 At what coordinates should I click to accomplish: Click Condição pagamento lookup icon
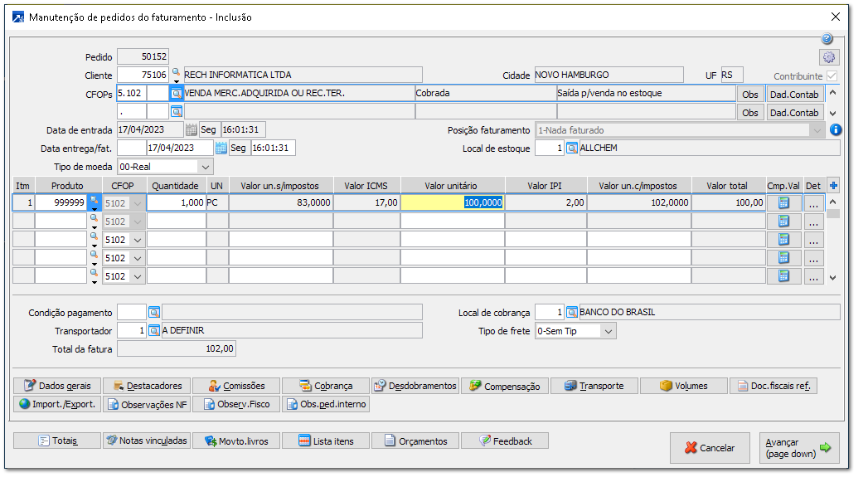pos(154,312)
